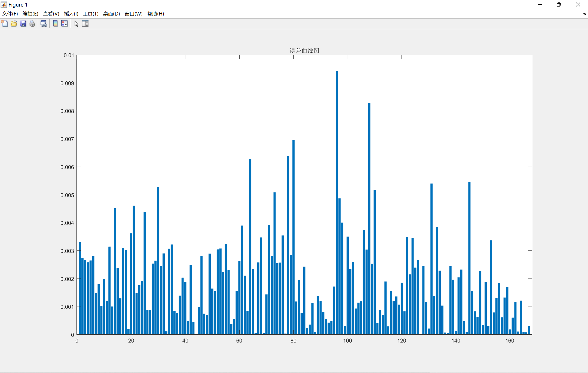Click the plot title 误差曲线图
This screenshot has height=373, width=588.
coord(304,51)
